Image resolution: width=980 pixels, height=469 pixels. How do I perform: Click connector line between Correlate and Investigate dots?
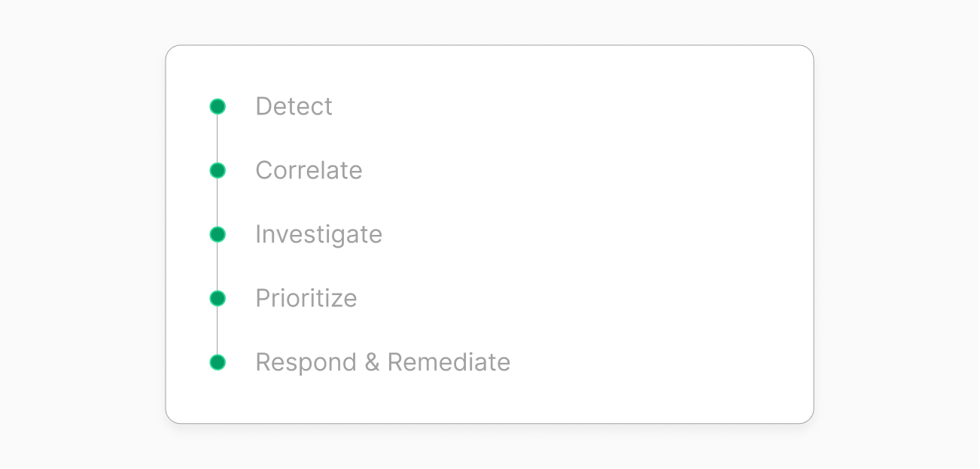(218, 203)
